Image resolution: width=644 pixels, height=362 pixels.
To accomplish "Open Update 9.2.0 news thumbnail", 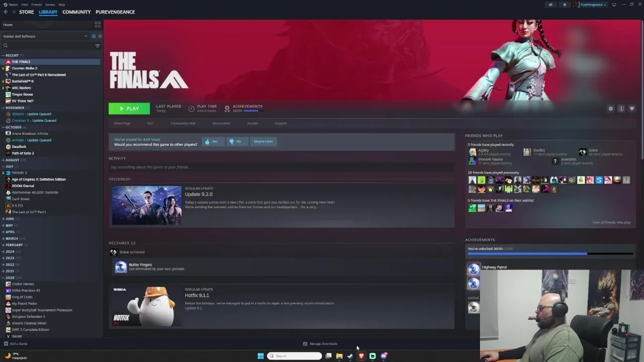I will pos(146,206).
